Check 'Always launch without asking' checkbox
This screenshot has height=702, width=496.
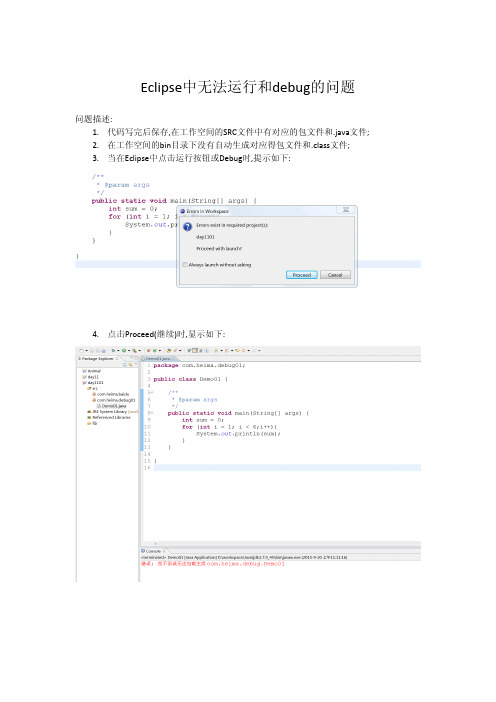185,265
